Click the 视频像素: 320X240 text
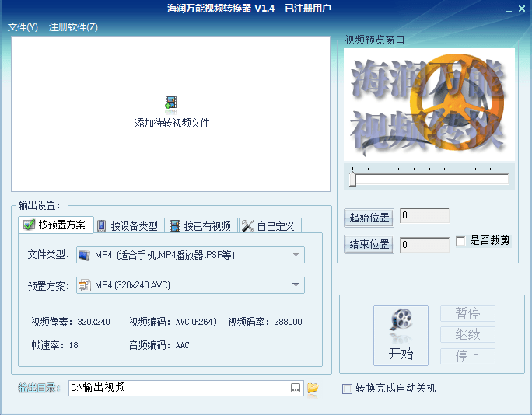532x415 pixels. click(70, 322)
